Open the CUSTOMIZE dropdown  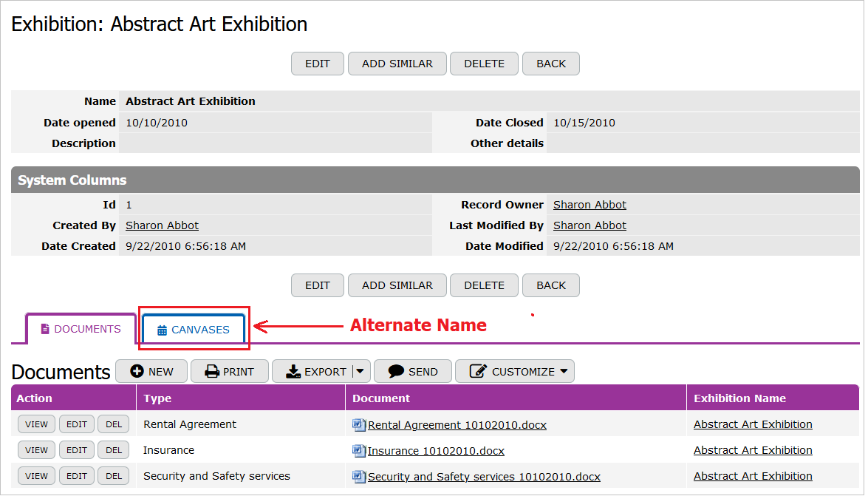pos(515,371)
